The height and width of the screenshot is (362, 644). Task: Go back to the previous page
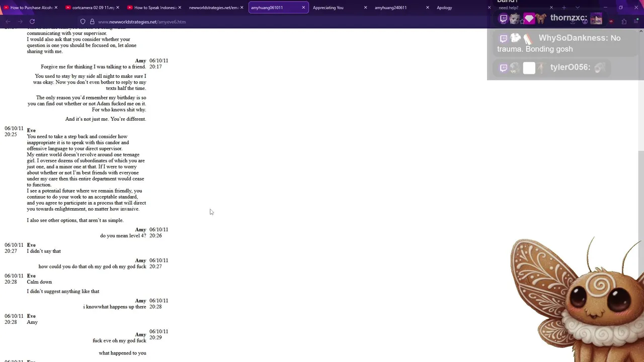point(8,22)
